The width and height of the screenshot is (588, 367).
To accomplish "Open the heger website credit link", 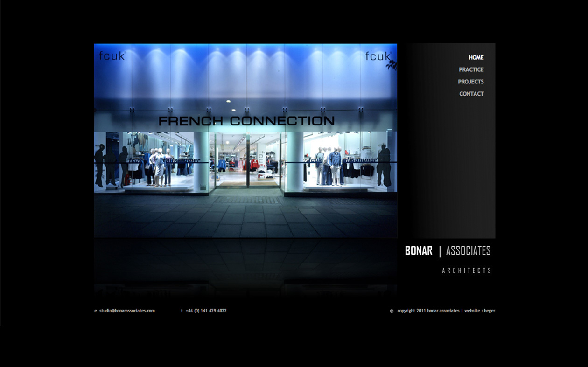I will tap(489, 310).
